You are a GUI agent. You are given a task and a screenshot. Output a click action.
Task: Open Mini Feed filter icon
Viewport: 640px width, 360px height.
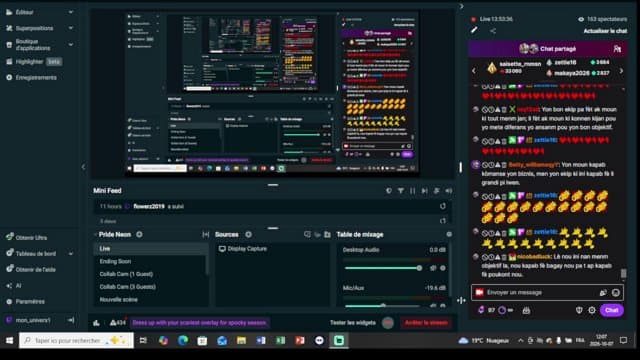pyautogui.click(x=401, y=191)
